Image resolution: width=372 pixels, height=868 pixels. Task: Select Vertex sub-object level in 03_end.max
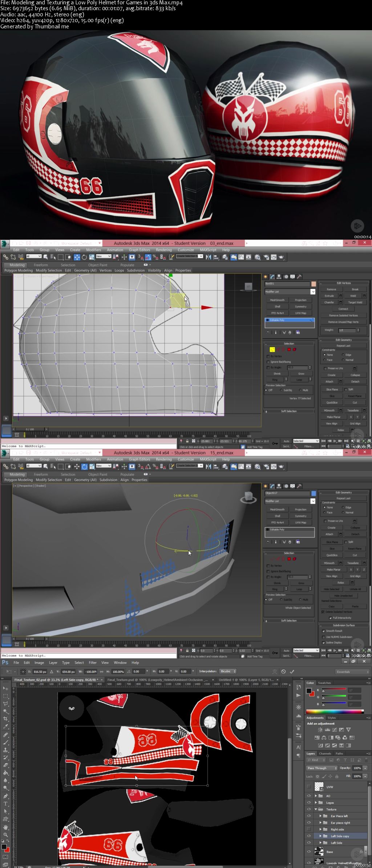[272, 349]
